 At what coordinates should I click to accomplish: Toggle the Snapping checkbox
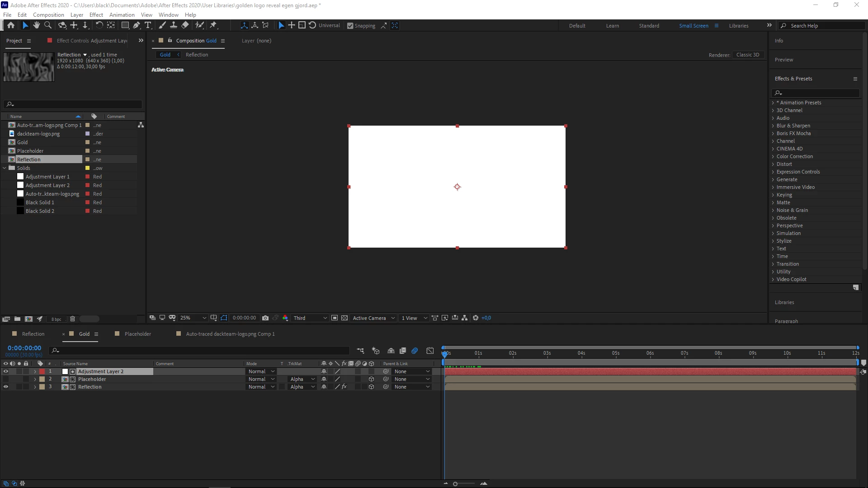pyautogui.click(x=350, y=26)
